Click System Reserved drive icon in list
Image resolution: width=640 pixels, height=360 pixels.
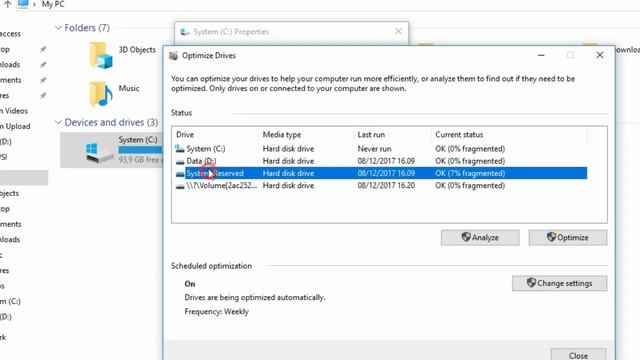pos(180,173)
